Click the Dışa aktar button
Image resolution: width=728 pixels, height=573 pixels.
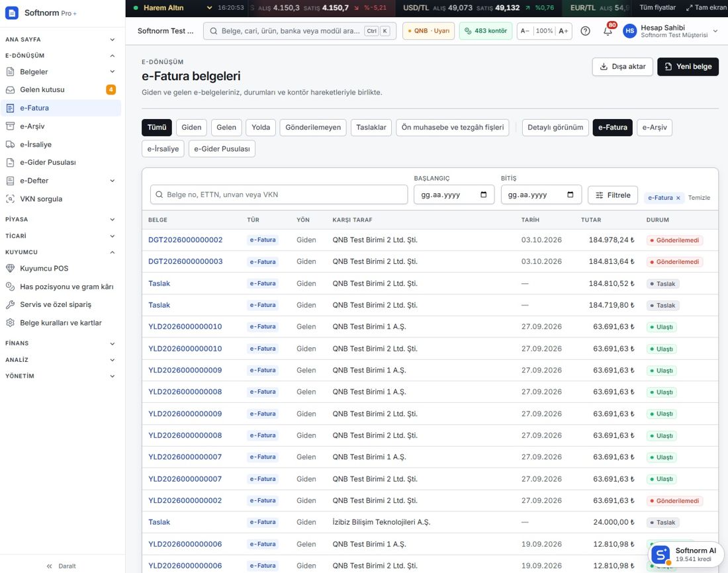[623, 66]
